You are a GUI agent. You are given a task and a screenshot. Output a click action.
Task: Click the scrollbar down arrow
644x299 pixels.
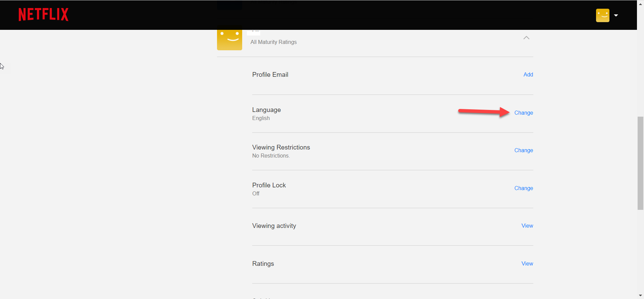(640, 296)
